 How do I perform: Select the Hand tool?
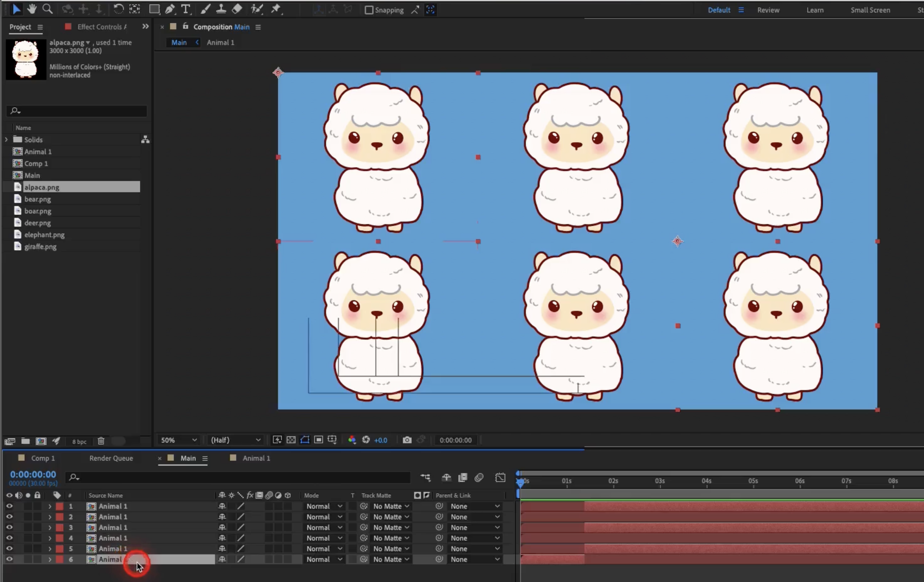tap(31, 9)
